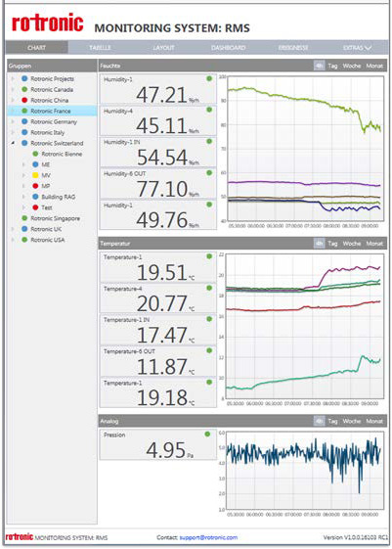Select the ME tree entry label

[46, 164]
